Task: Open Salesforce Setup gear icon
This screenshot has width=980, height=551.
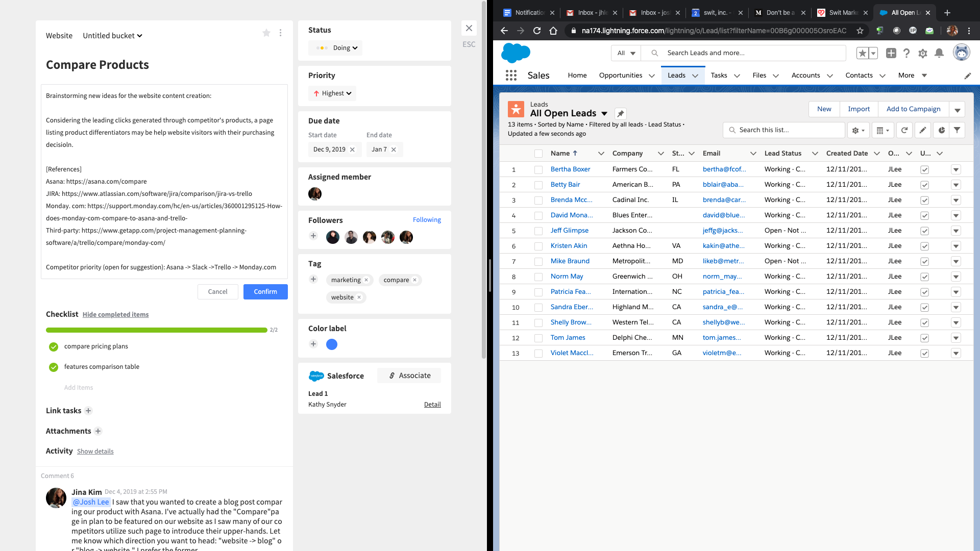Action: (x=922, y=53)
